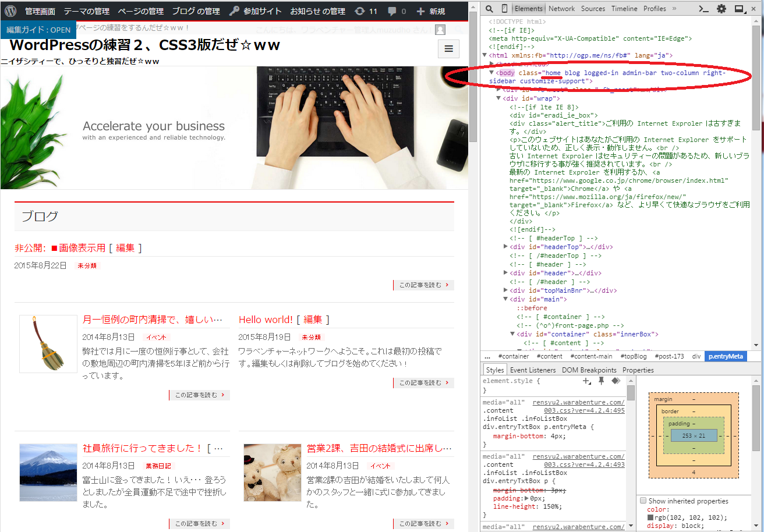Select the Elements panel tab

[x=528, y=9]
